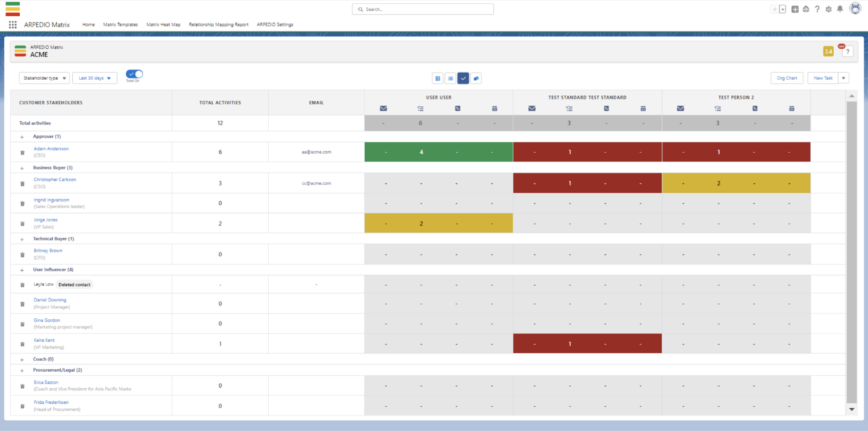Click green activity cell for Adam Andersson
Screen dimensions: 868x431
(439, 152)
